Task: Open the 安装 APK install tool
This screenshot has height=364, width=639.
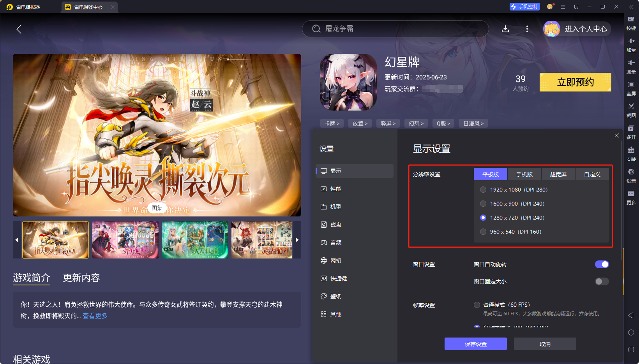Action: [631, 154]
